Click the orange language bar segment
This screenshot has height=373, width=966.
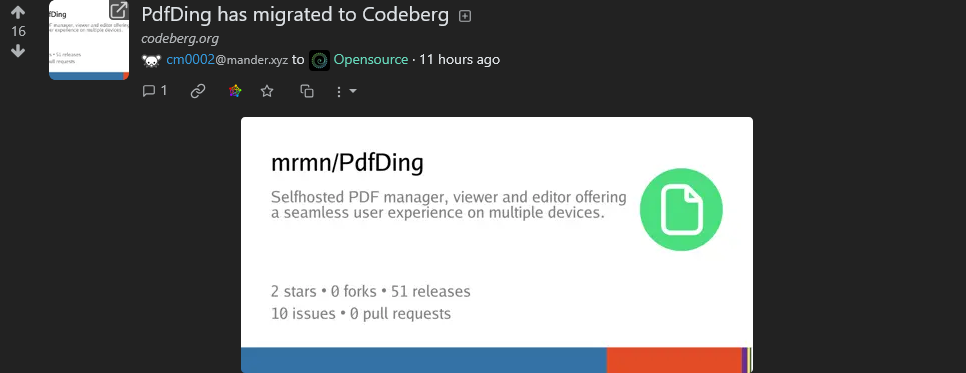674,360
